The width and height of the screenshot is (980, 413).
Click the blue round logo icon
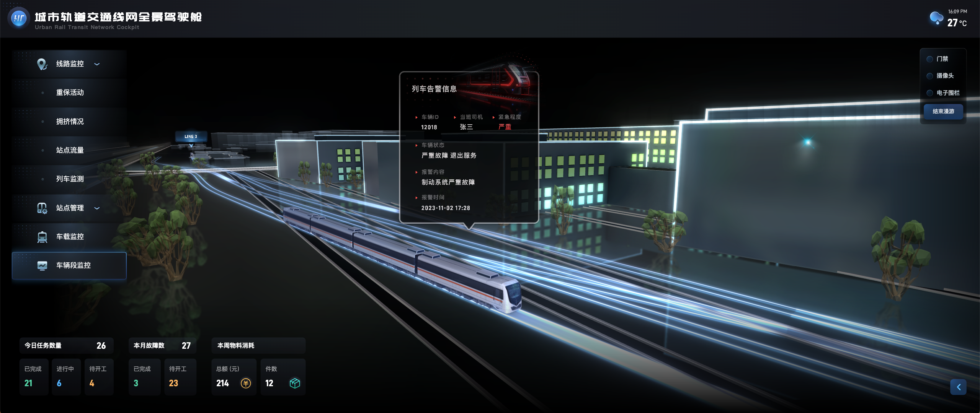click(x=19, y=18)
